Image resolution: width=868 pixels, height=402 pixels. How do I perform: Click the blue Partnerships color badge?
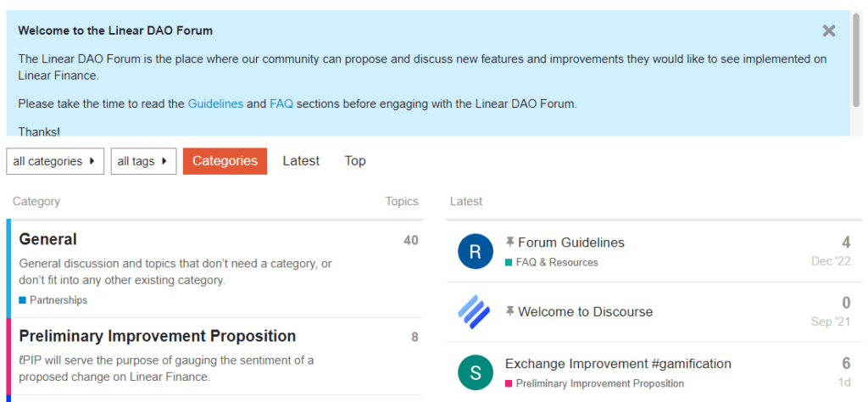pyautogui.click(x=23, y=300)
